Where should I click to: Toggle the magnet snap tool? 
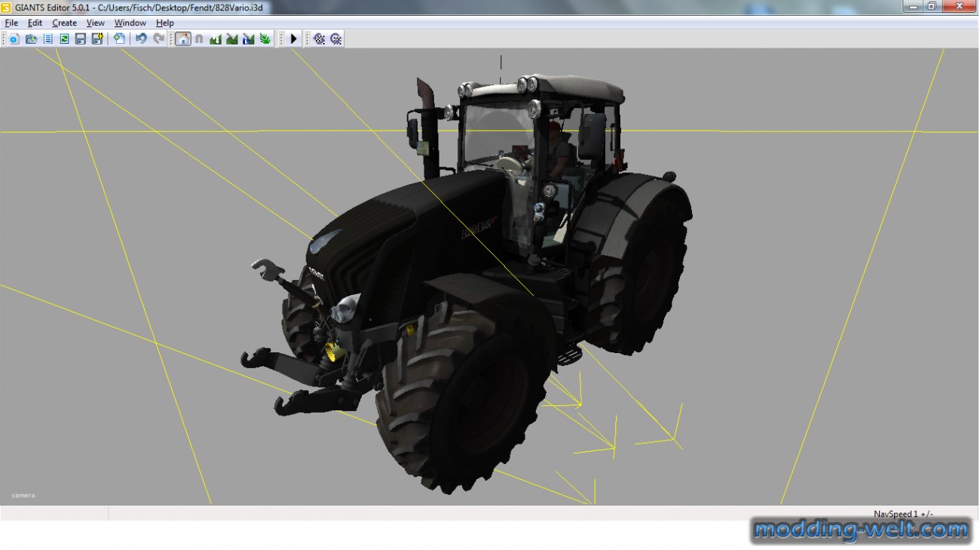tap(199, 38)
